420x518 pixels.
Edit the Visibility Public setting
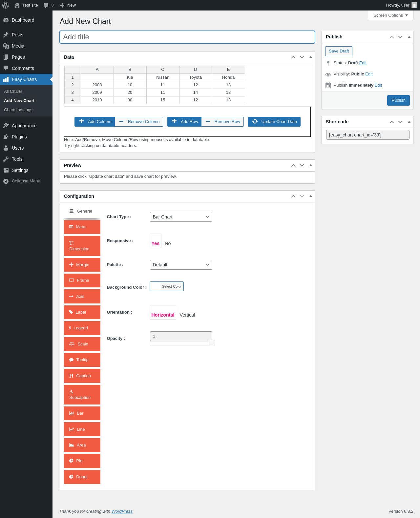pyautogui.click(x=369, y=74)
